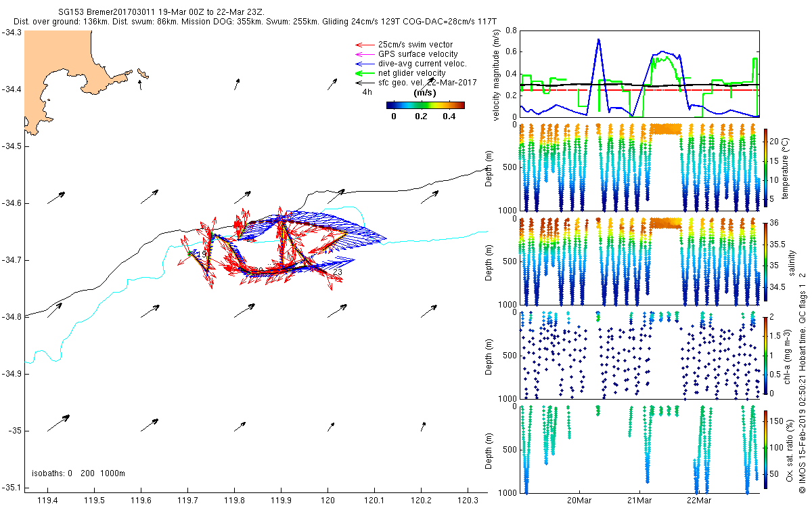This screenshot has height=508, width=812.
Task: Click the small island east of the peninsula
Action: pyautogui.click(x=143, y=72)
